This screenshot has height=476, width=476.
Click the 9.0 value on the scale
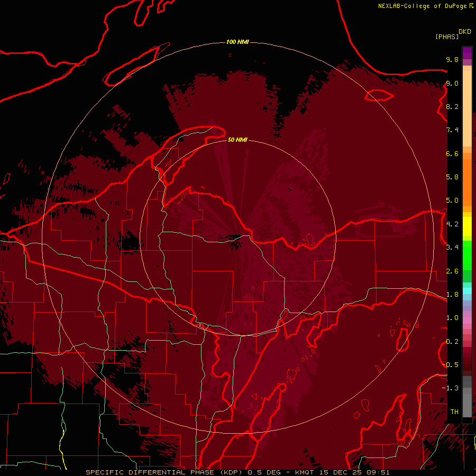point(452,83)
